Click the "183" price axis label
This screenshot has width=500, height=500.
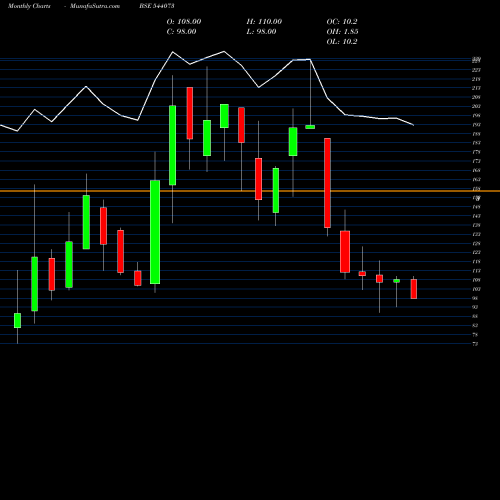tap(477, 143)
